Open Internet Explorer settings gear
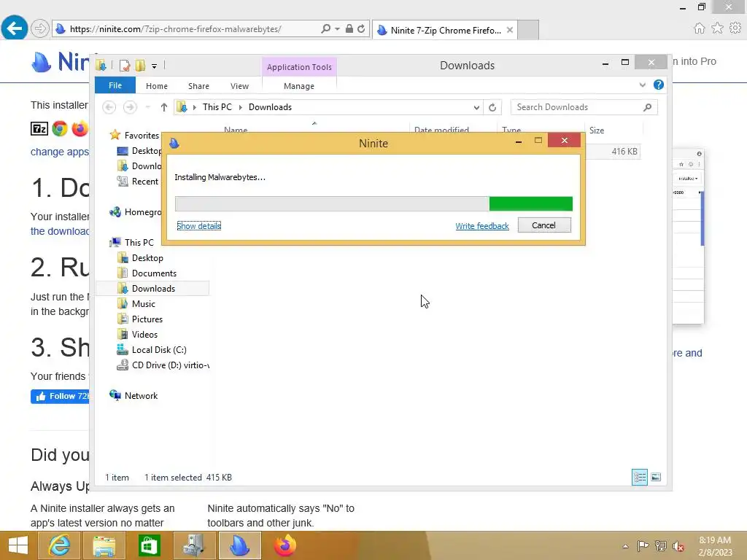Image resolution: width=747 pixels, height=560 pixels. [x=735, y=28]
